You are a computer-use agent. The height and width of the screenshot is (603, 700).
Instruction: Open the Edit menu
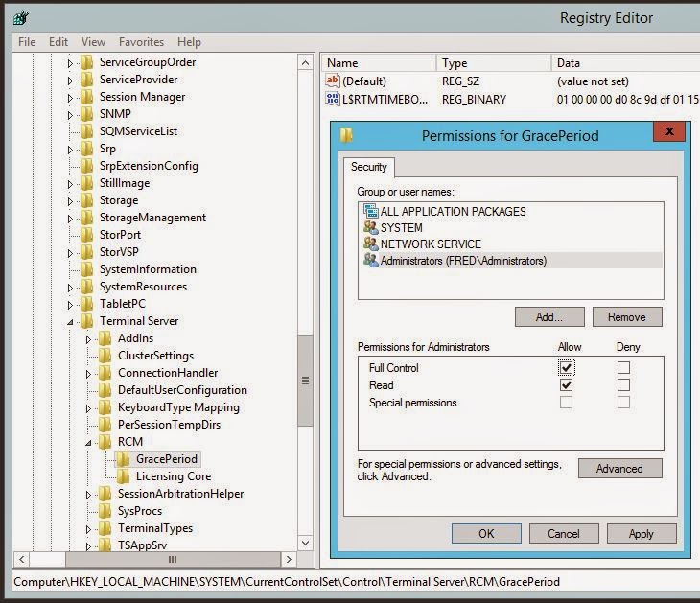(x=58, y=42)
